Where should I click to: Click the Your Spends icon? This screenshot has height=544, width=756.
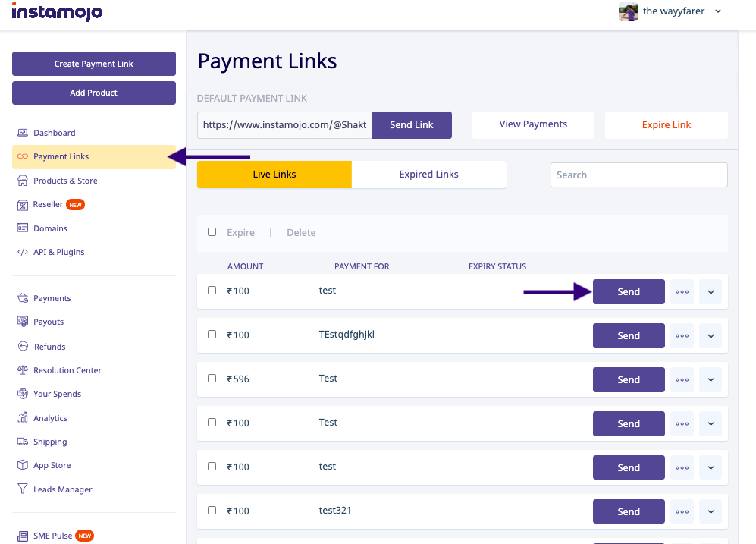(x=23, y=394)
